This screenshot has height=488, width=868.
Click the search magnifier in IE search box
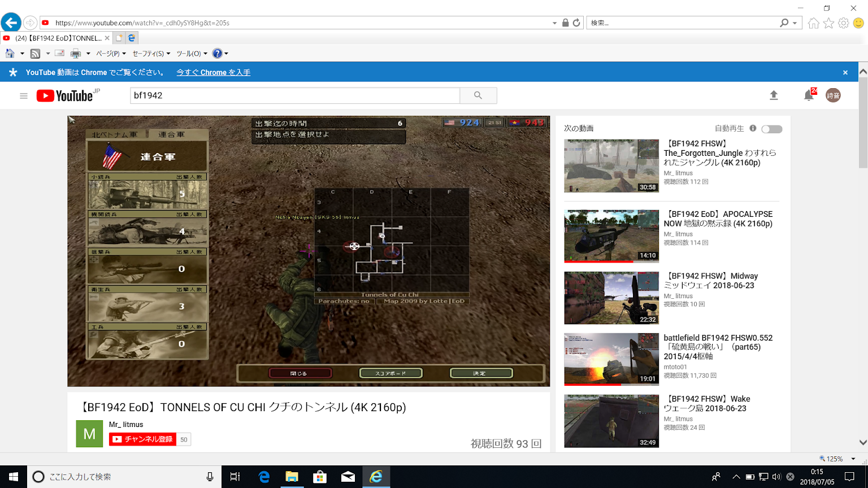click(x=784, y=23)
